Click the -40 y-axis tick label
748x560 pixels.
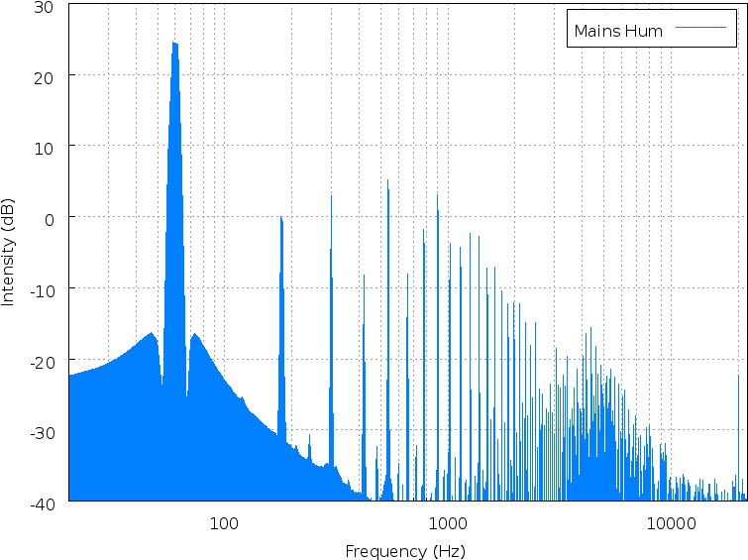coord(43,504)
